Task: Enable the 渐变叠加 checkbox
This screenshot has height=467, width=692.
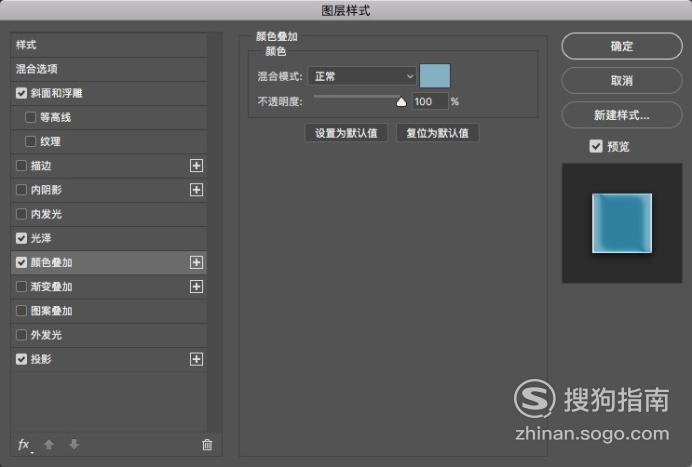Action: tap(21, 287)
